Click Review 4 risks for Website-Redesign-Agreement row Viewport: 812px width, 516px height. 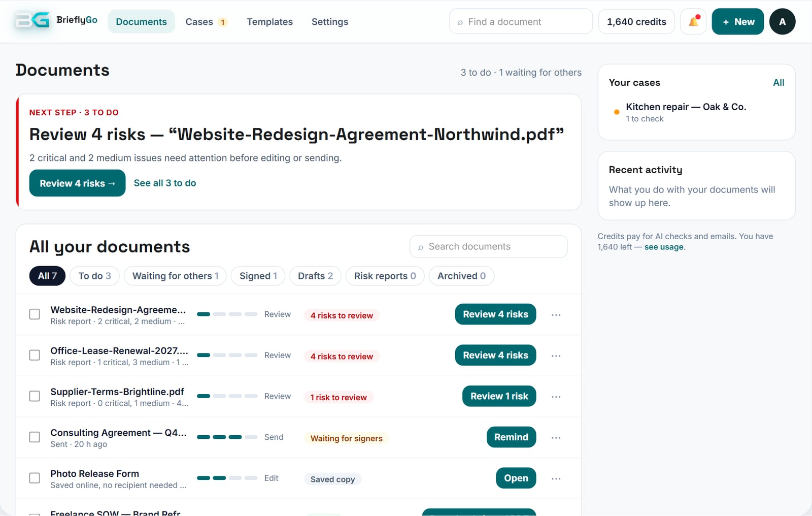[495, 314]
